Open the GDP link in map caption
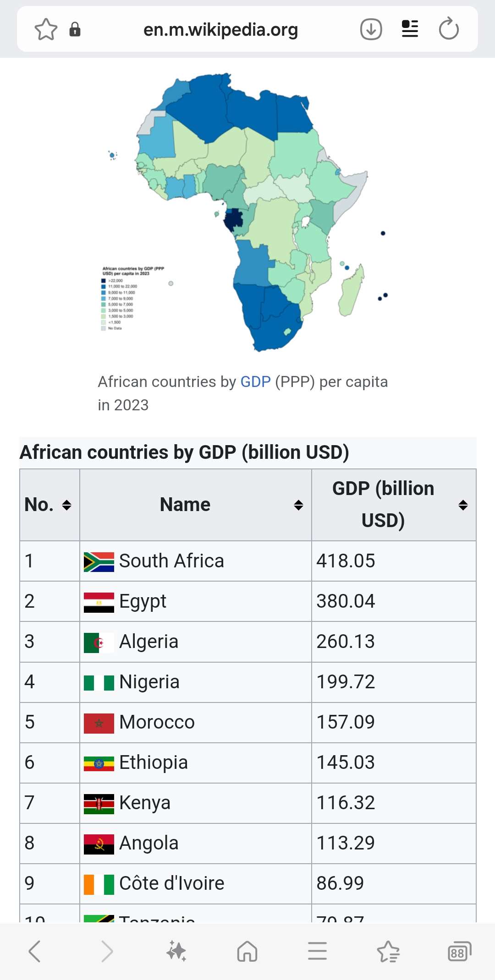Screen dimensions: 495x980 tap(255, 382)
